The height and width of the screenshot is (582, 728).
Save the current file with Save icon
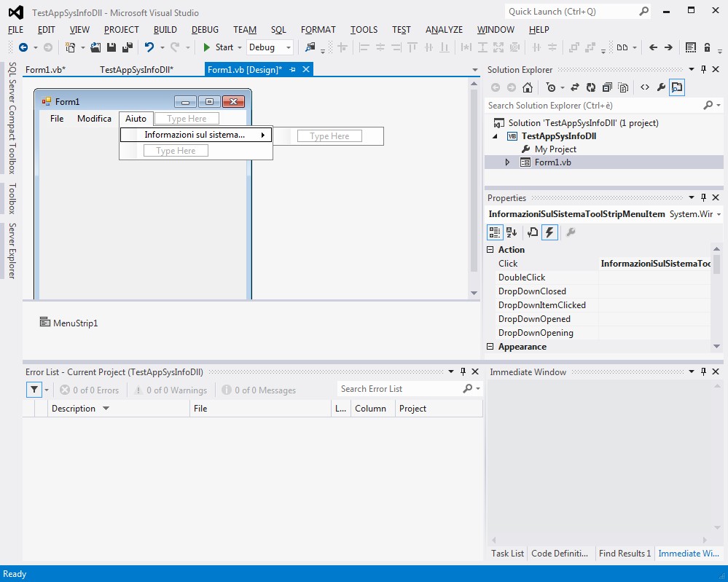pos(111,47)
